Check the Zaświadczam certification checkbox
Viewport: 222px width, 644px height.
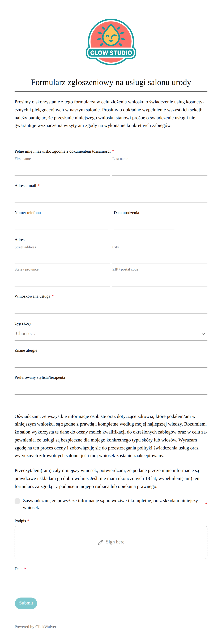point(17,501)
